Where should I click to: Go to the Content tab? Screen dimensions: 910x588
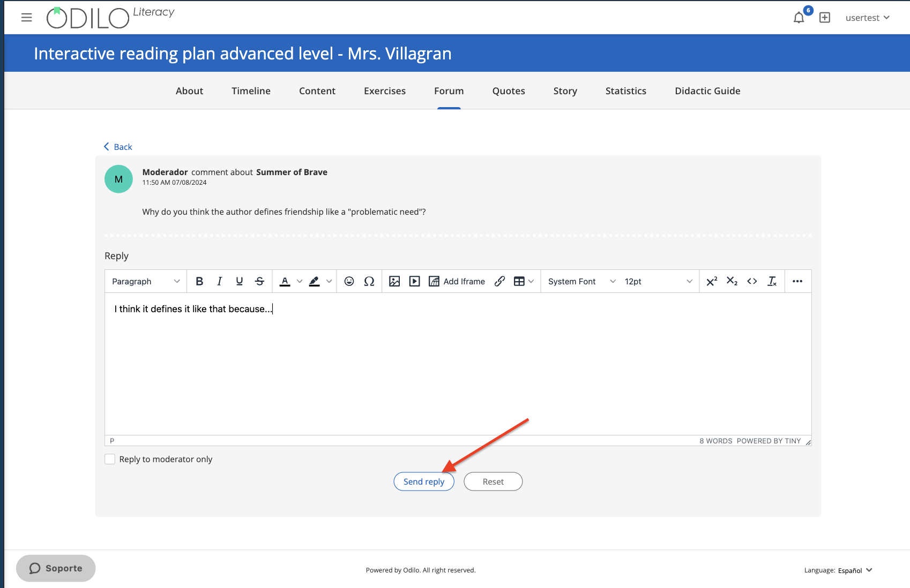coord(317,91)
